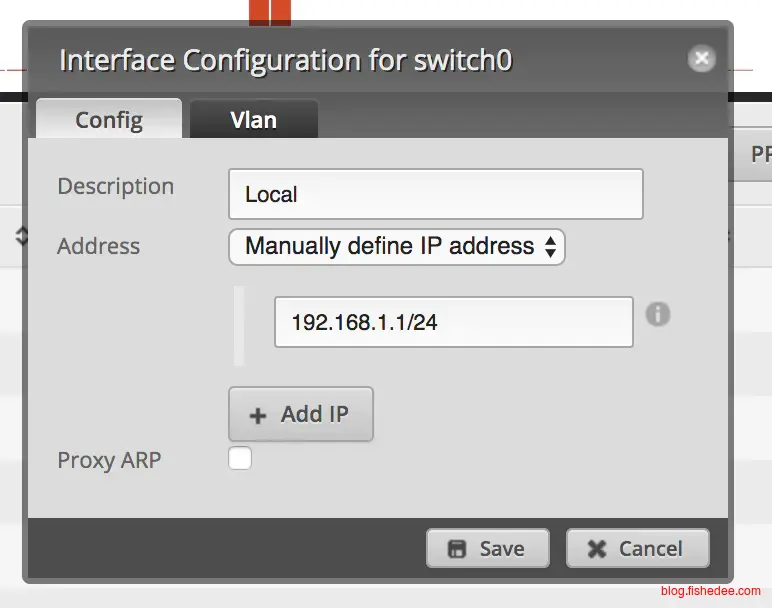Click the Address dropdown's up-down arrows
Screen dimensions: 772x608
(x=550, y=247)
